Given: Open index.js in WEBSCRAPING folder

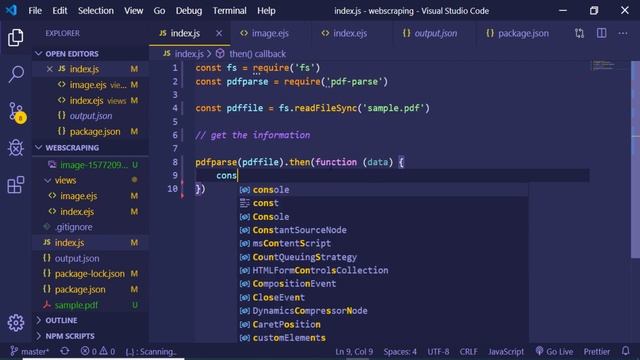Looking at the screenshot, I should point(90,243).
